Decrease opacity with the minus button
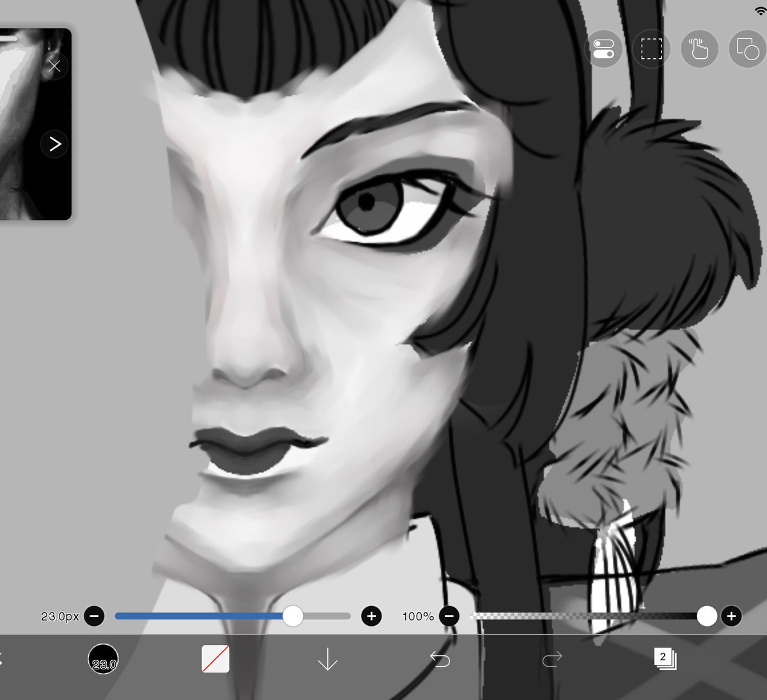The image size is (767, 700). 449,616
